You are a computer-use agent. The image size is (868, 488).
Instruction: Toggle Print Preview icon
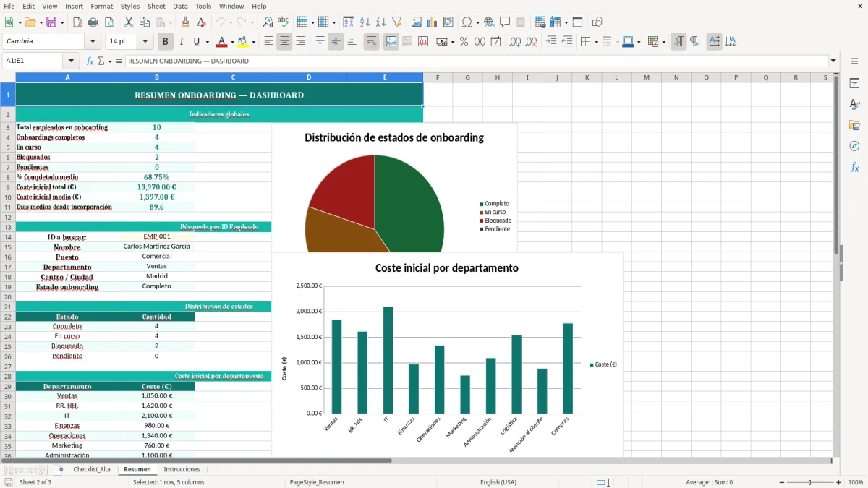pos(109,22)
